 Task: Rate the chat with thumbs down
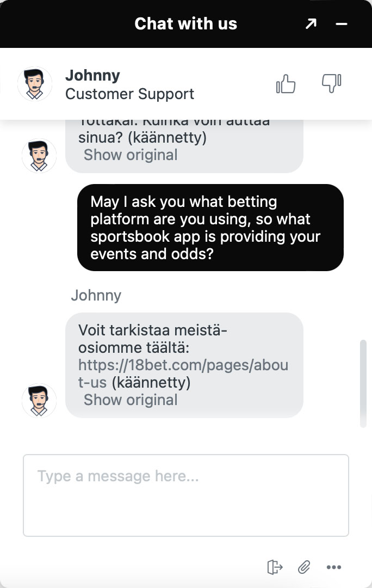click(332, 83)
